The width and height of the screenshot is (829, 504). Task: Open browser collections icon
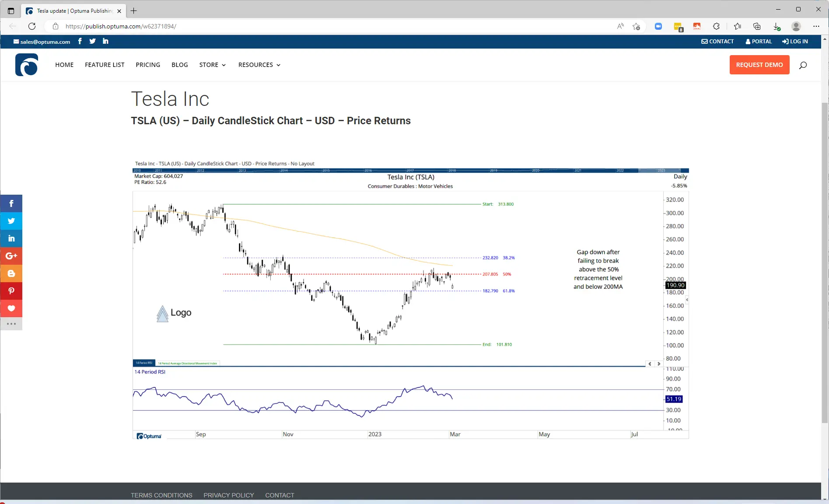point(757,26)
